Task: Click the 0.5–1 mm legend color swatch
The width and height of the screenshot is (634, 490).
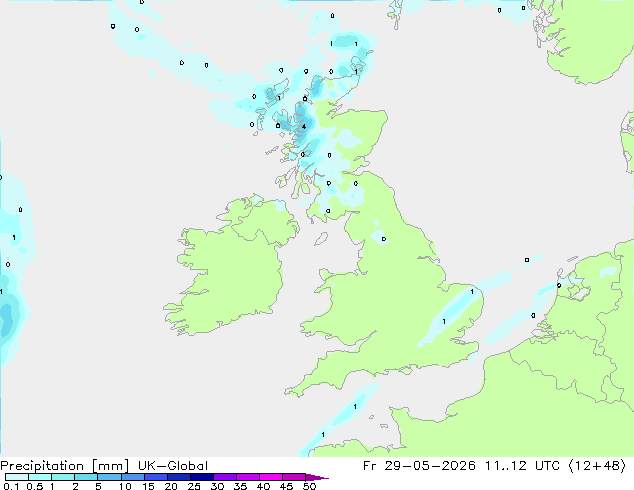Action: pyautogui.click(x=40, y=477)
